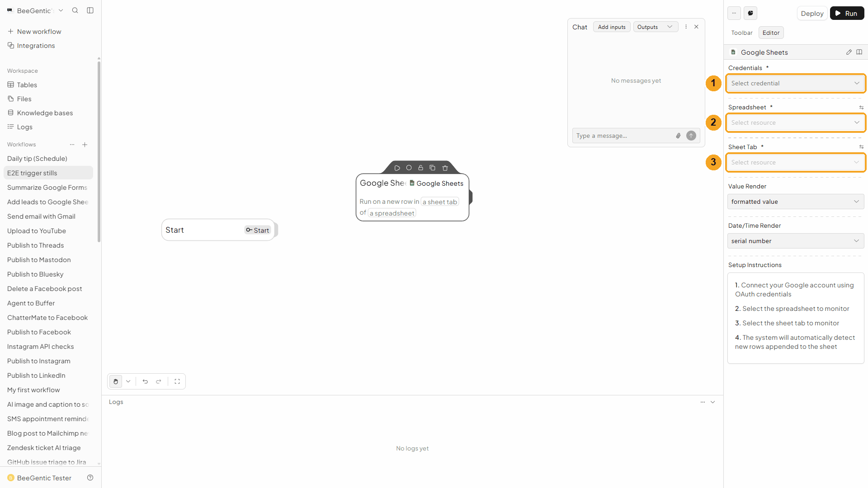Open the Value Render formatted value dropdown

[x=796, y=202]
